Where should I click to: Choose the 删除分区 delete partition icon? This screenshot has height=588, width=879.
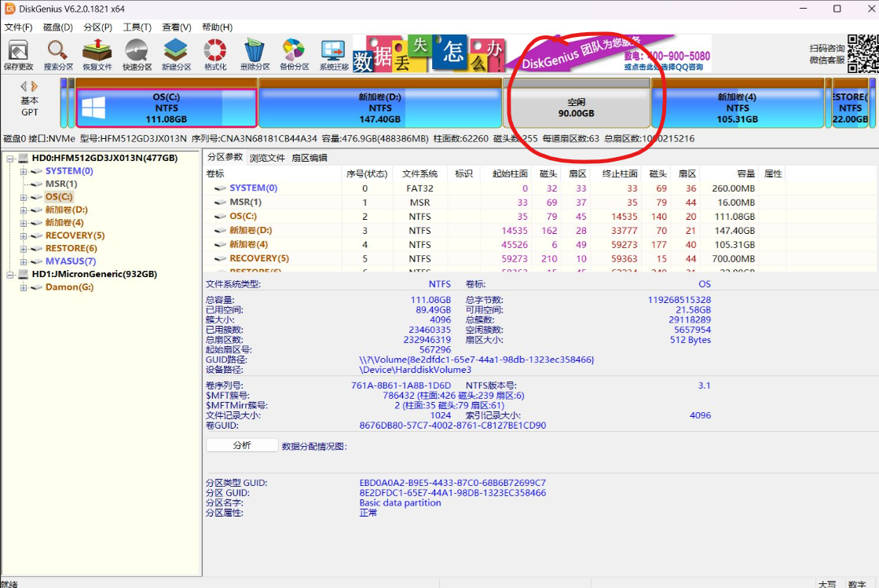(x=255, y=55)
